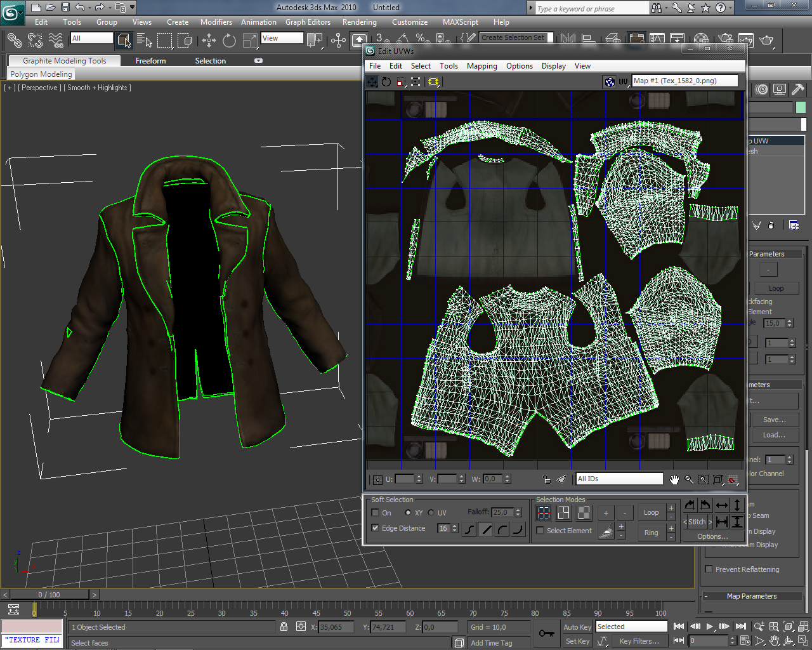This screenshot has height=650, width=812.
Task: Switch to the Freeform ribbon tab
Action: point(150,61)
